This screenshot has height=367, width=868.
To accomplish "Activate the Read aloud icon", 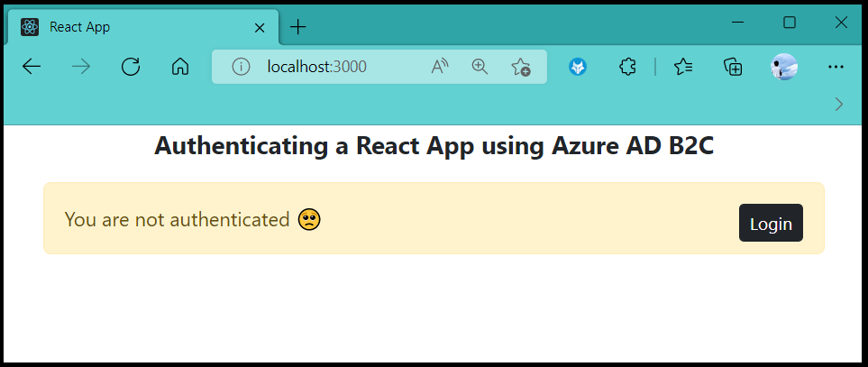I will tap(440, 67).
